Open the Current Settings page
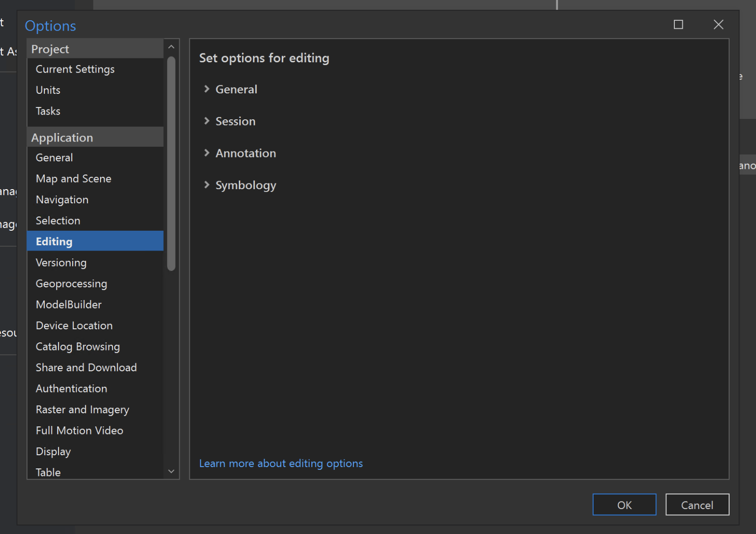 (x=75, y=69)
